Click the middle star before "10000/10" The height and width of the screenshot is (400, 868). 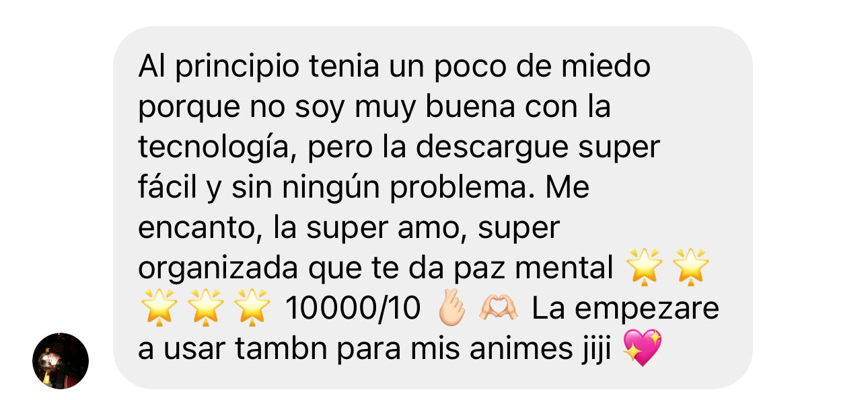(206, 309)
